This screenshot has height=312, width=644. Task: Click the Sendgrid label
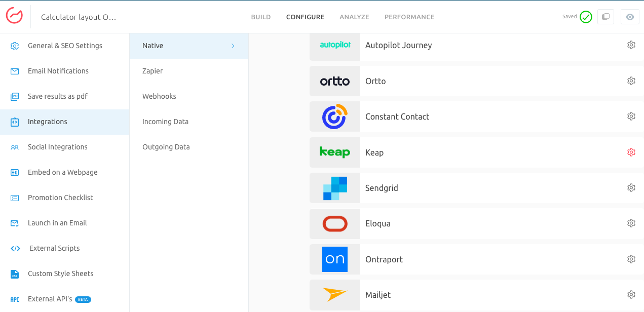tap(382, 188)
